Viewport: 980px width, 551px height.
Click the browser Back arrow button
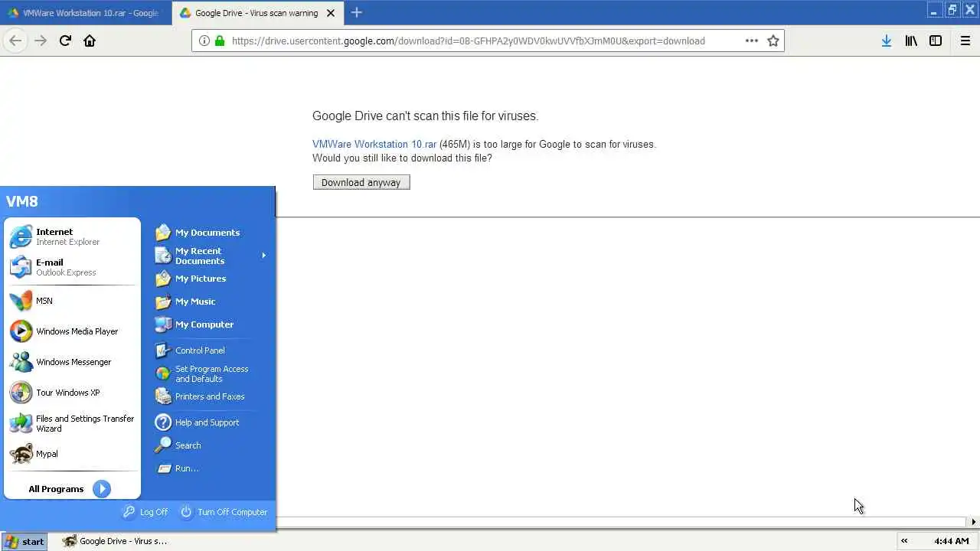pos(15,41)
